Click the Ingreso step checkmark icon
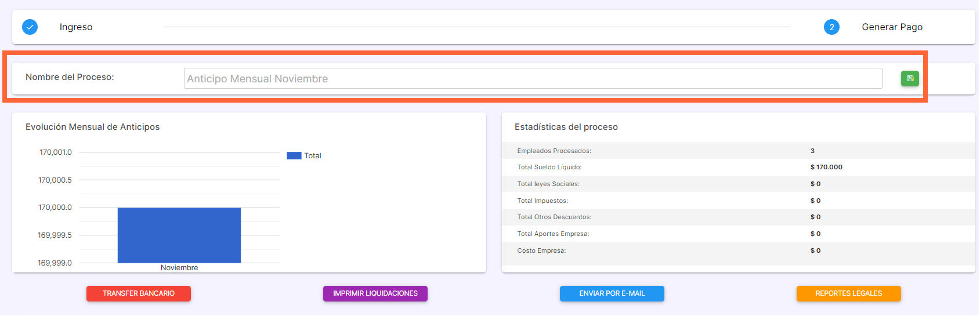The height and width of the screenshot is (316, 980). coord(30,27)
